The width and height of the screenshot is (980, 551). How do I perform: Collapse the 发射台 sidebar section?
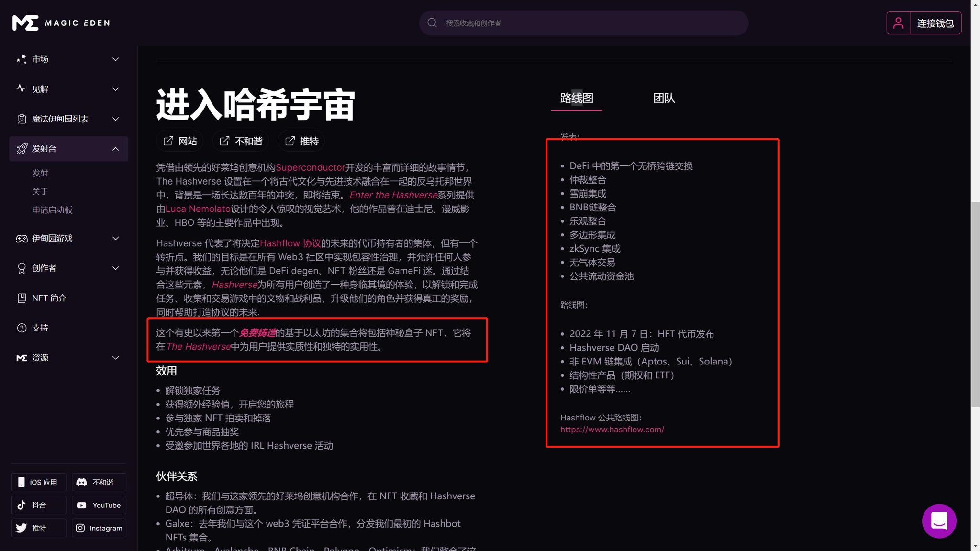(x=115, y=148)
